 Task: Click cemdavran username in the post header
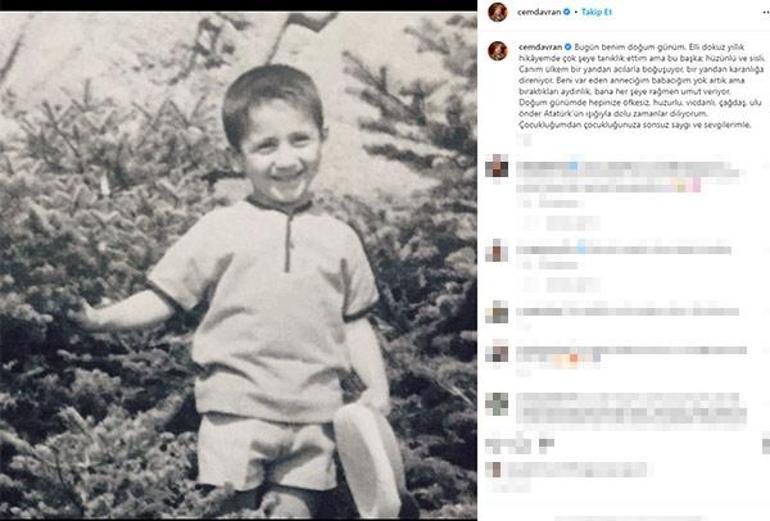pos(539,12)
